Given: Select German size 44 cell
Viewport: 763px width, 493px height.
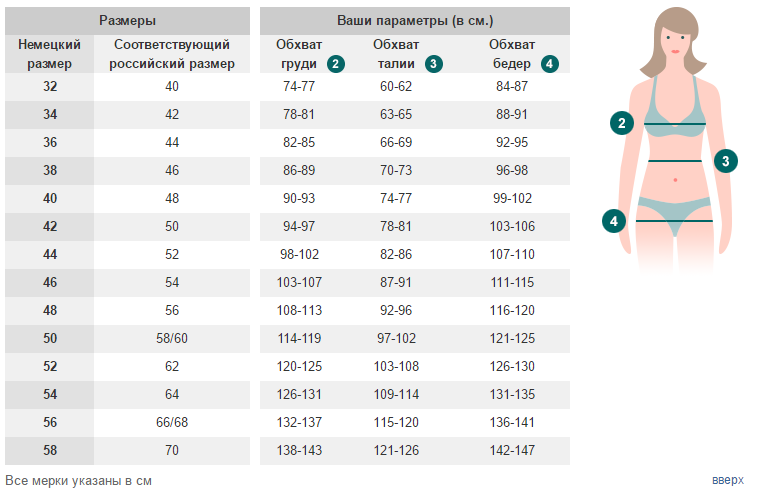Looking at the screenshot, I should [x=50, y=255].
